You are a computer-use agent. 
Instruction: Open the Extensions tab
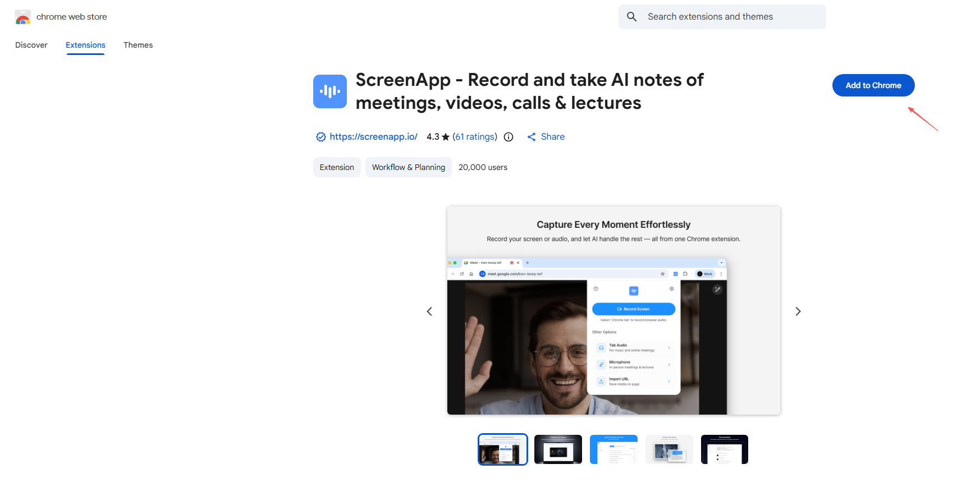click(85, 45)
